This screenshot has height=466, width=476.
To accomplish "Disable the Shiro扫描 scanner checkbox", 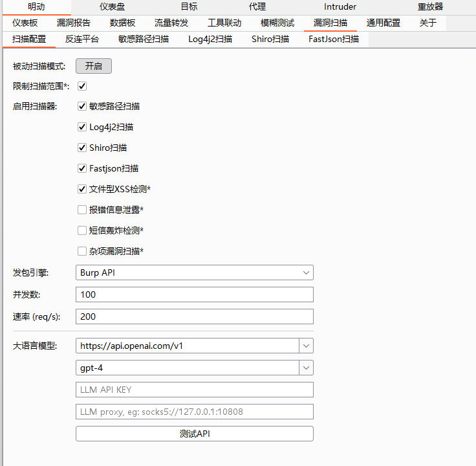I will (82, 148).
